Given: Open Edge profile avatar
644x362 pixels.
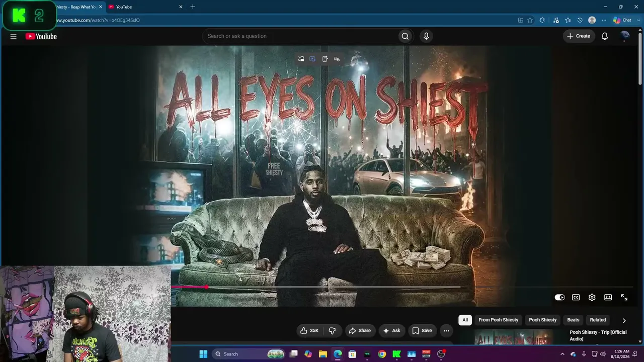Looking at the screenshot, I should point(592,20).
